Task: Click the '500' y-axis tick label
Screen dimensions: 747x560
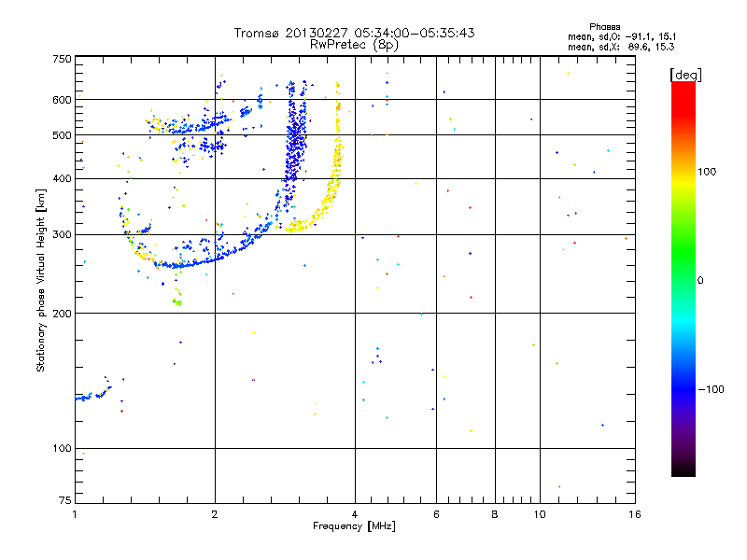Action: pos(62,135)
